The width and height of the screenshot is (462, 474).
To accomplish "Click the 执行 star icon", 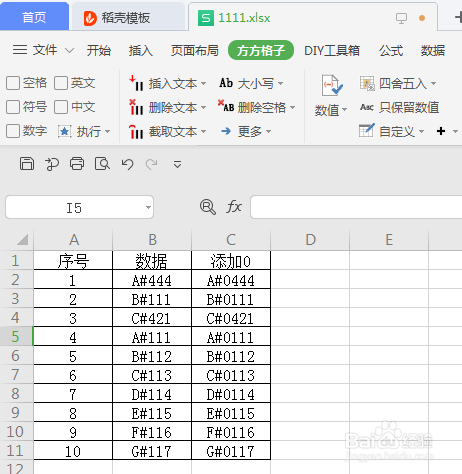I will pyautogui.click(x=65, y=131).
